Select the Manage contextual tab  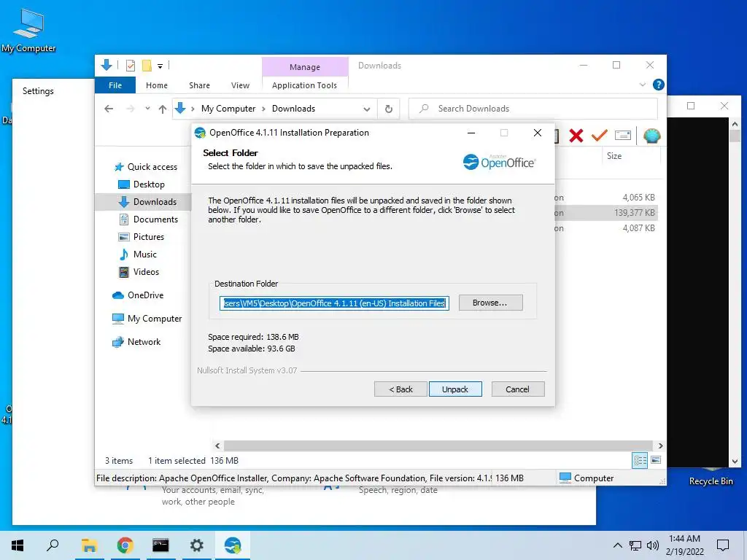[305, 67]
